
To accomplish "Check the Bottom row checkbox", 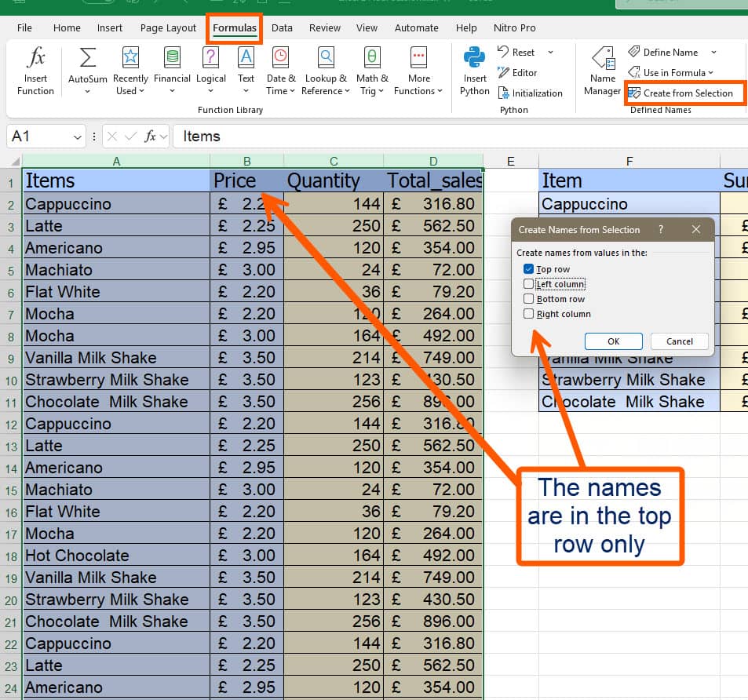I will [528, 298].
